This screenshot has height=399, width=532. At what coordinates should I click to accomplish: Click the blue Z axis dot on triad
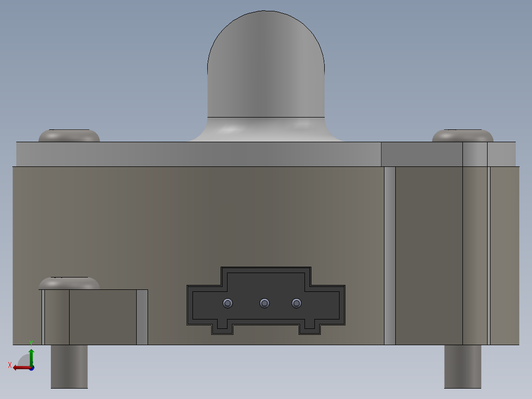[32, 368]
